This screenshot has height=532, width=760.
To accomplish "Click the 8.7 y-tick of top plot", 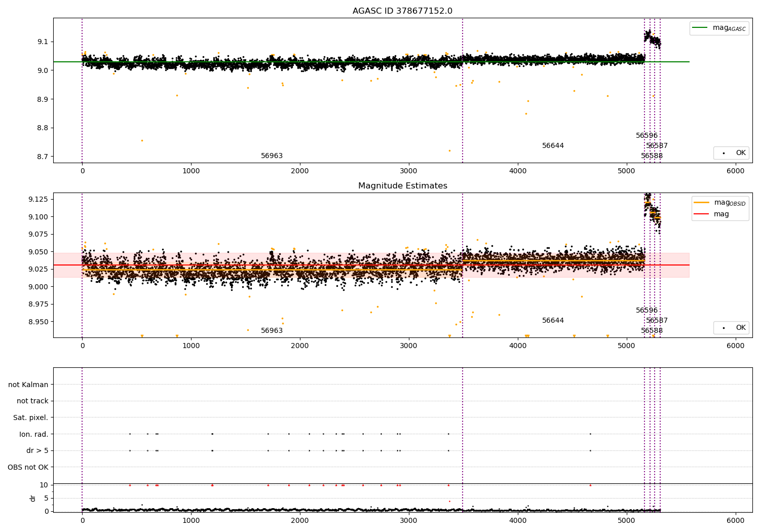I will (x=43, y=157).
